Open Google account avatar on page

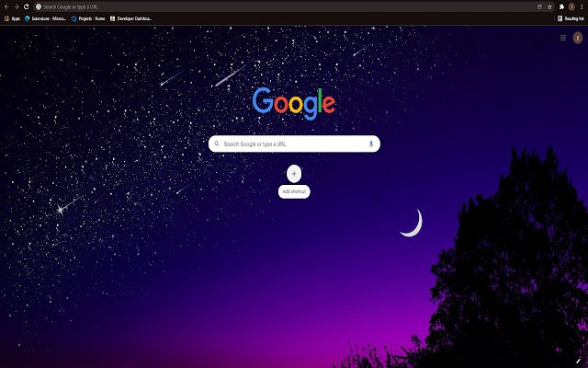pos(578,38)
